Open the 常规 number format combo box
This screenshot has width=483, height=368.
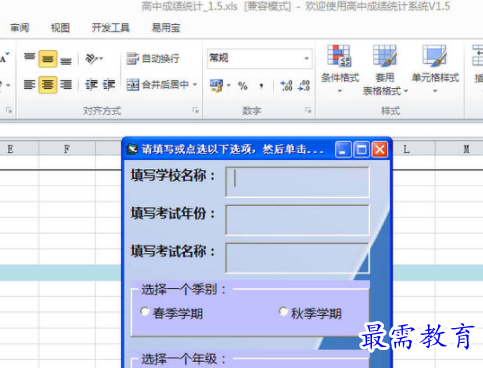pos(260,58)
